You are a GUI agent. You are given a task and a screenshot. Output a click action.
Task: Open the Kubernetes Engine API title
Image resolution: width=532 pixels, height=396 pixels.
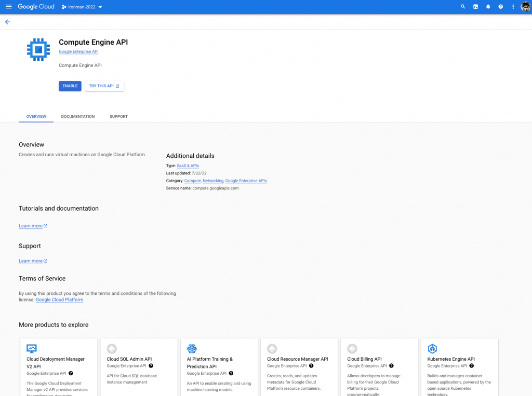[451, 359]
